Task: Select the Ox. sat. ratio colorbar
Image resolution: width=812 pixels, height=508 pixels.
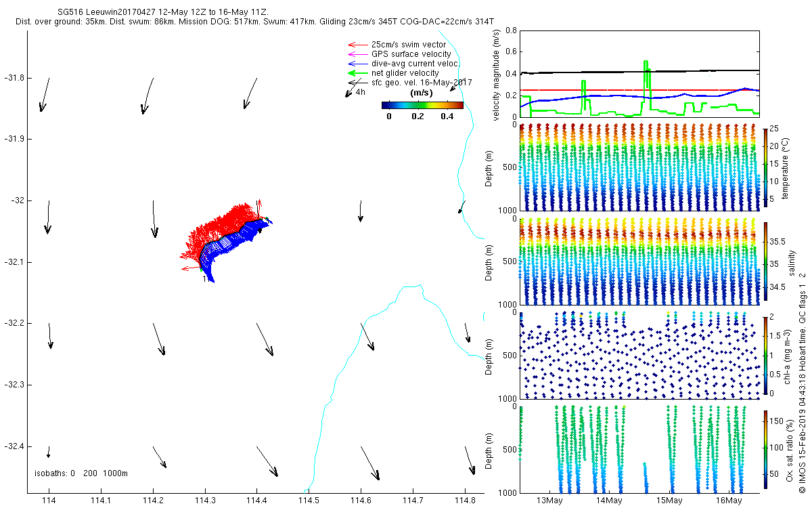Action: click(x=765, y=450)
